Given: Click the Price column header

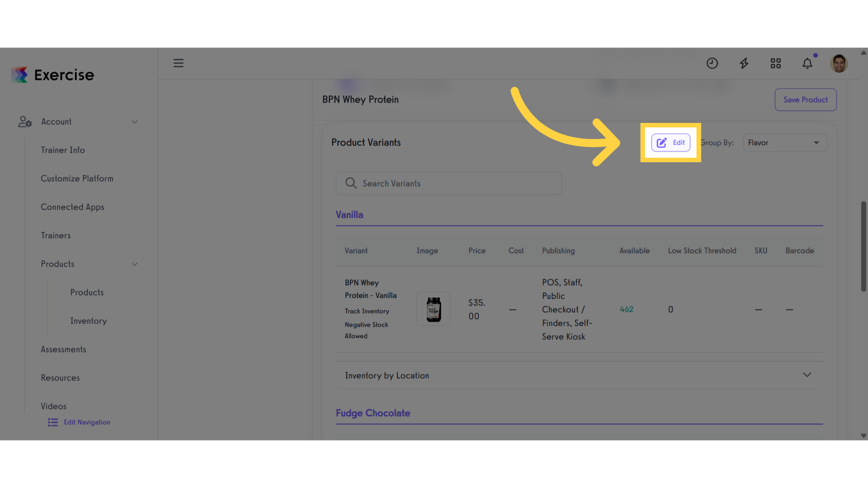Looking at the screenshot, I should [476, 250].
